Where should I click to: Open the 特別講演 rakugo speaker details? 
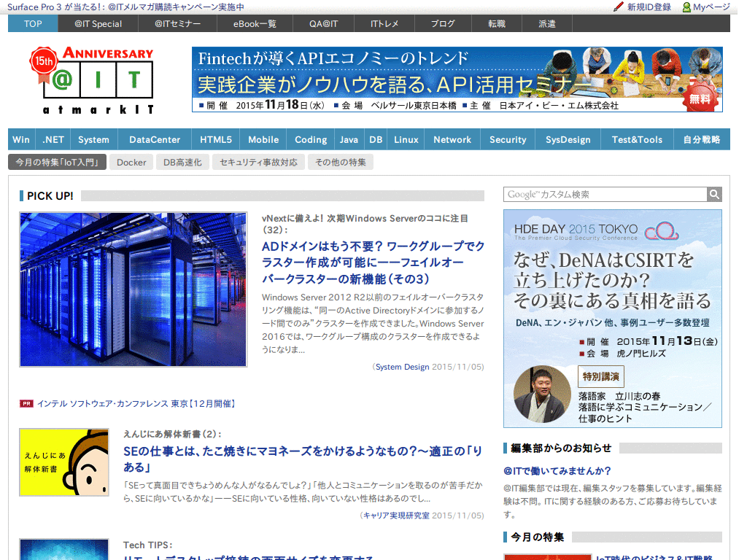[600, 378]
